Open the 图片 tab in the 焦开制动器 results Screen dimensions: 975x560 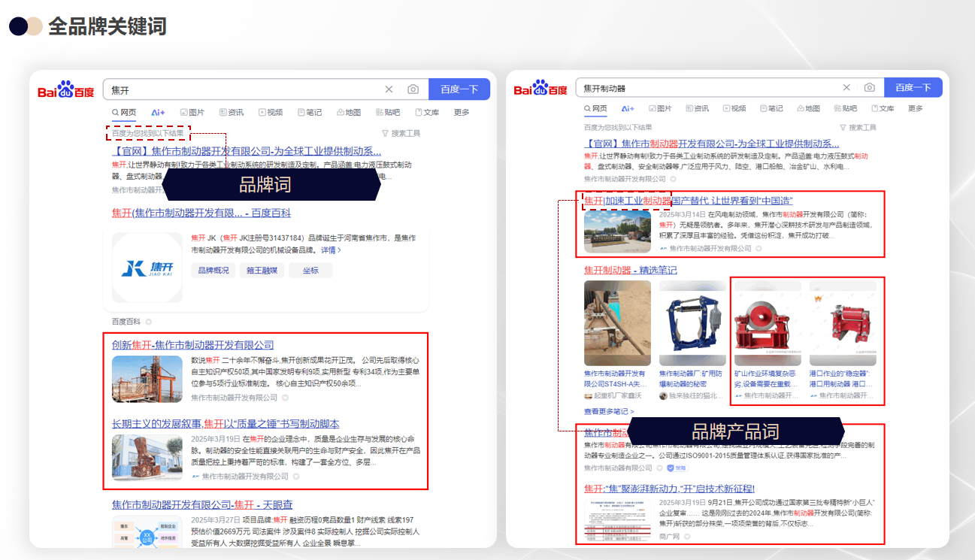(x=661, y=109)
